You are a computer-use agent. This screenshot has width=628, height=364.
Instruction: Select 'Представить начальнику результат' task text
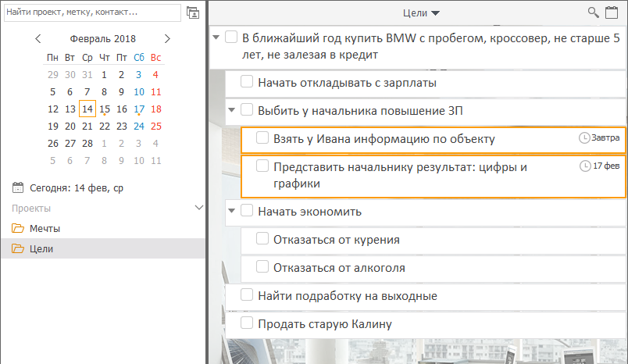click(400, 175)
